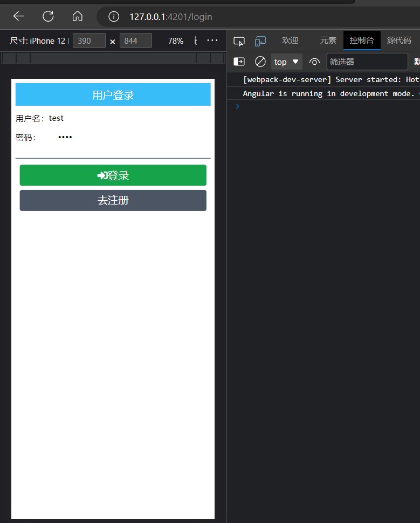Select the 控制台 console tab
The height and width of the screenshot is (523, 420).
pyautogui.click(x=361, y=40)
